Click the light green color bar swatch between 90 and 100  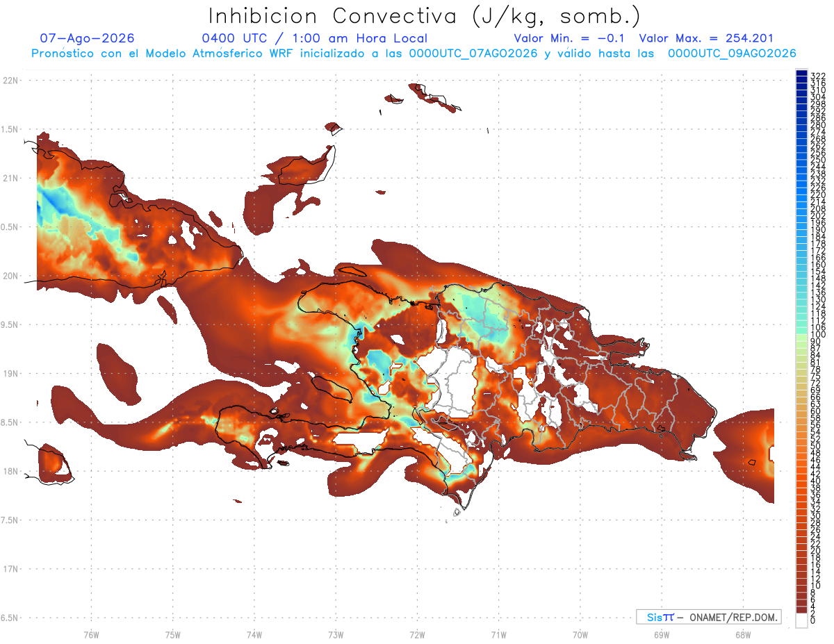click(x=801, y=338)
